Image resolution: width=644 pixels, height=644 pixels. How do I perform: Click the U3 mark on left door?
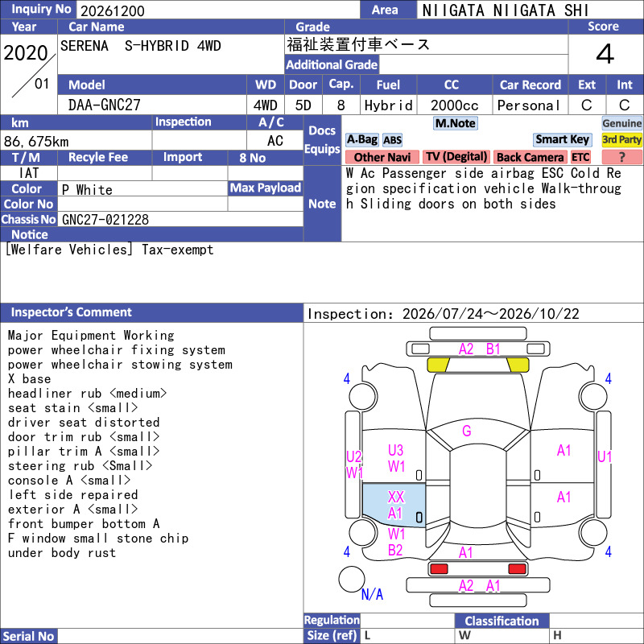396,450
